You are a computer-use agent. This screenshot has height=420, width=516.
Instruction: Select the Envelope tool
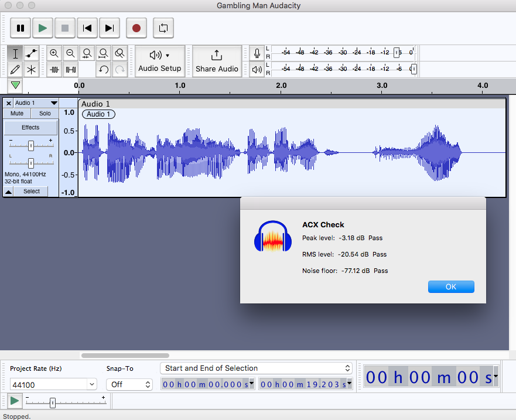point(31,53)
